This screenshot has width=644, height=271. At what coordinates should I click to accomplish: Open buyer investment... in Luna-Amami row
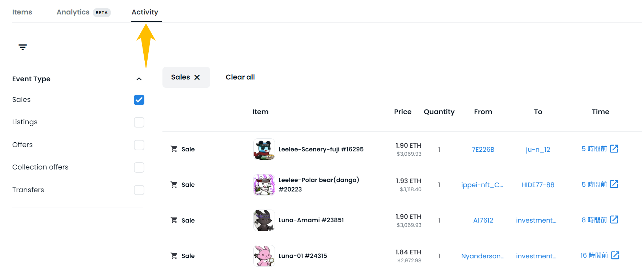(536, 220)
